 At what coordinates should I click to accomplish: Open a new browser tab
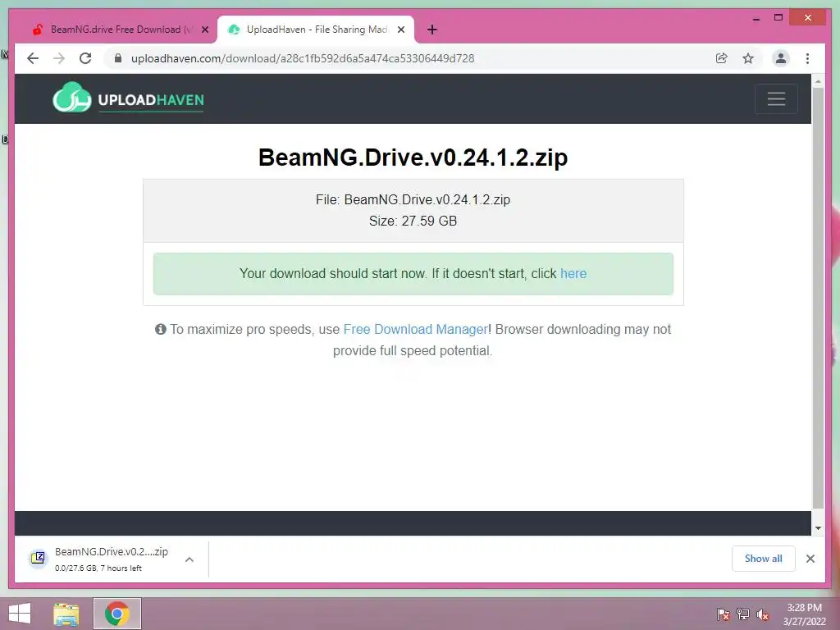pyautogui.click(x=432, y=30)
